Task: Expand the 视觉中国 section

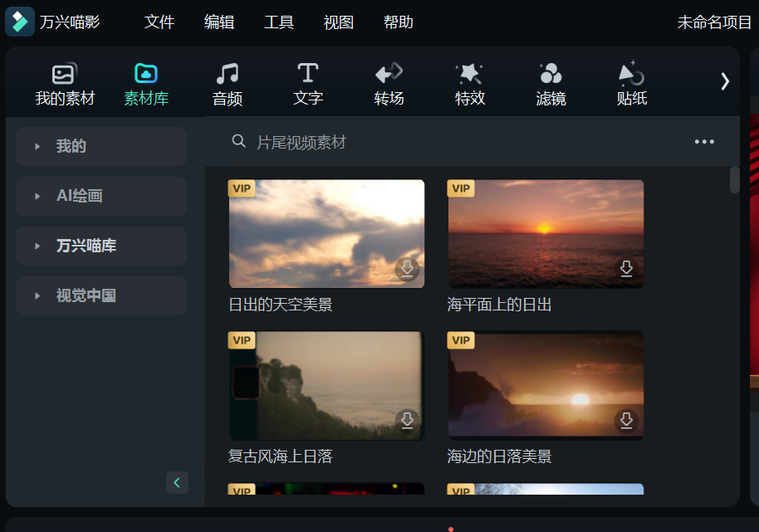Action: [x=100, y=295]
